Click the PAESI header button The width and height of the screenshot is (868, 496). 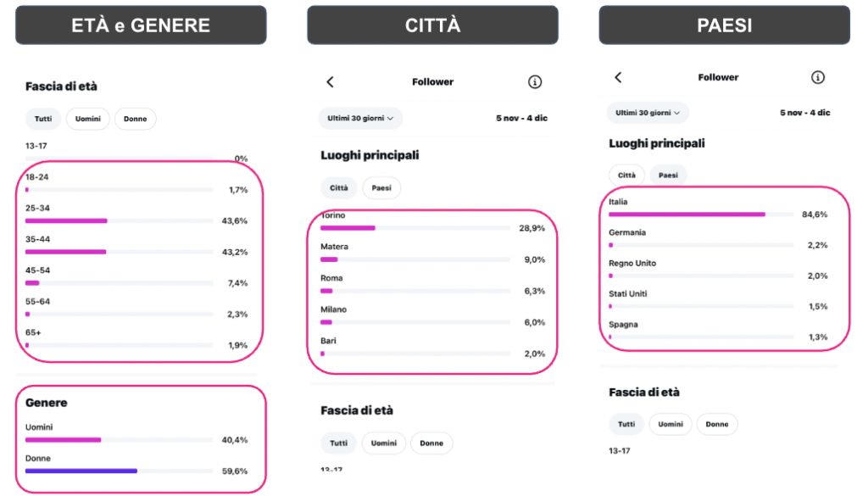click(723, 25)
